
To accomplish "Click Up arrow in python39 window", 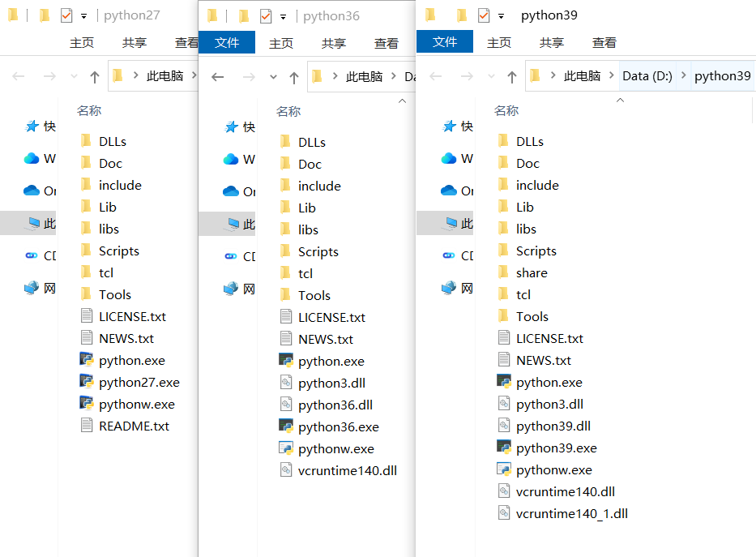I will 512,77.
